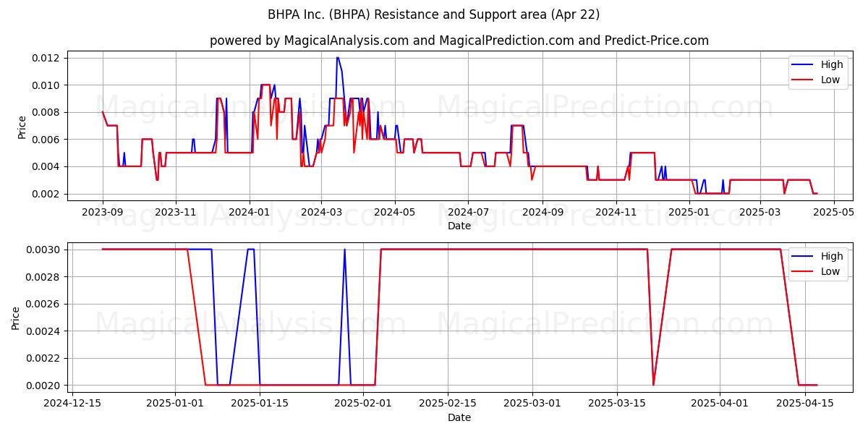
Task: Click the 'Price' axis label of the bottom chart
Action: [x=16, y=318]
